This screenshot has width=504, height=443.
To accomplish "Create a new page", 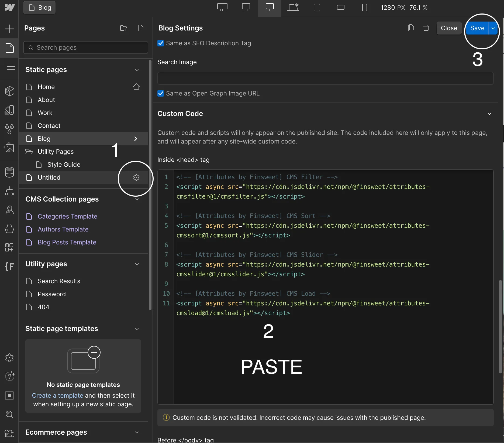I will click(140, 28).
